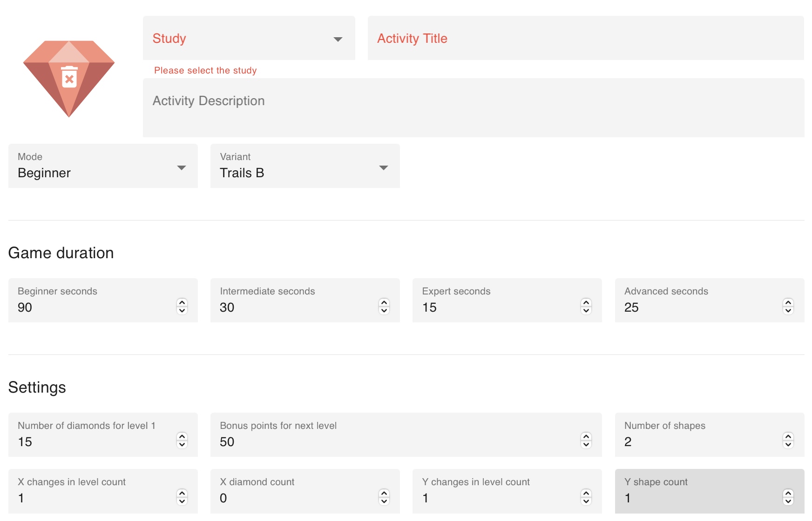Increase Beginner seconds with up arrow
The height and width of the screenshot is (521, 812).
(x=182, y=303)
